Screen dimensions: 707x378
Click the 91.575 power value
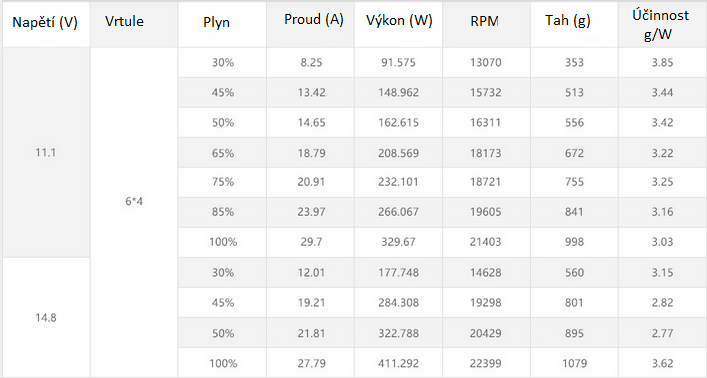[x=398, y=62]
